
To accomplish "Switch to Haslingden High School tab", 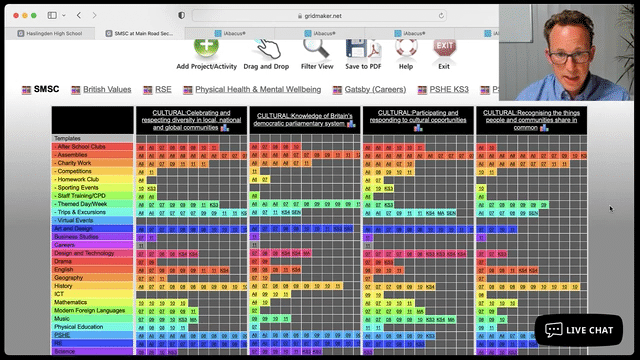I will (50, 33).
